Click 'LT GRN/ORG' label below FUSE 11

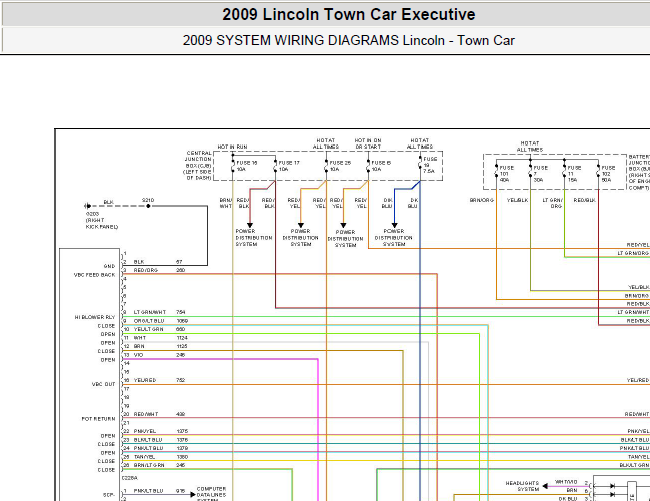[553, 203]
